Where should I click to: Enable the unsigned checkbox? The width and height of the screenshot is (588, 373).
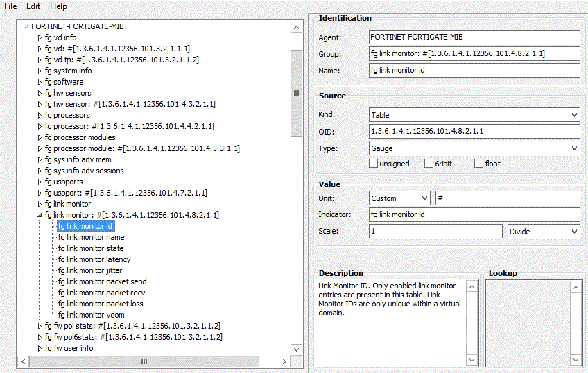click(373, 164)
